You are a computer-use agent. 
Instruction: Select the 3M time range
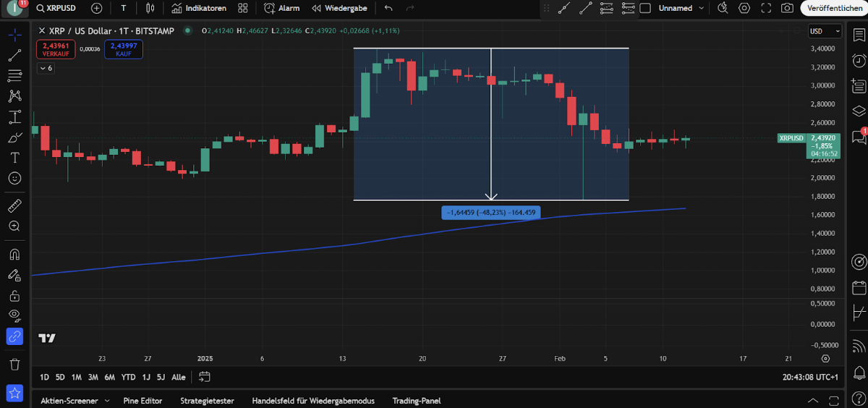(x=93, y=377)
